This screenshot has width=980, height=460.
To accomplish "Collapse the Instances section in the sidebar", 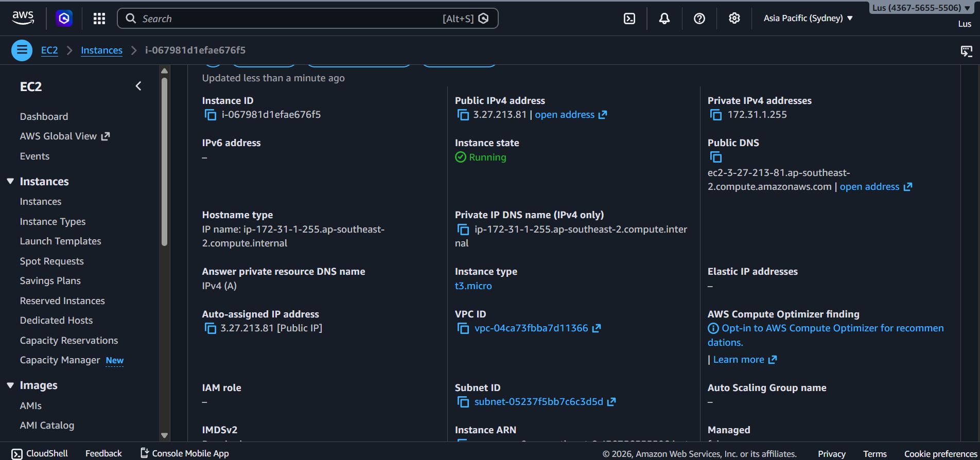I will 10,182.
